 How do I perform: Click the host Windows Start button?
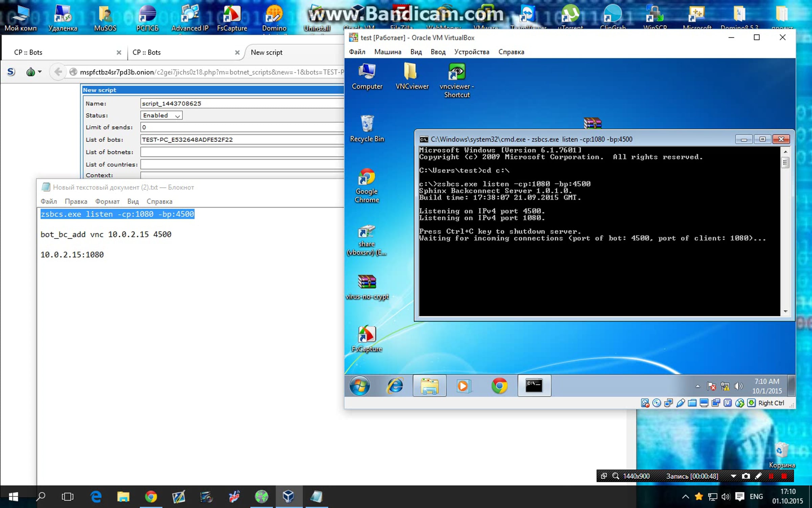(13, 497)
